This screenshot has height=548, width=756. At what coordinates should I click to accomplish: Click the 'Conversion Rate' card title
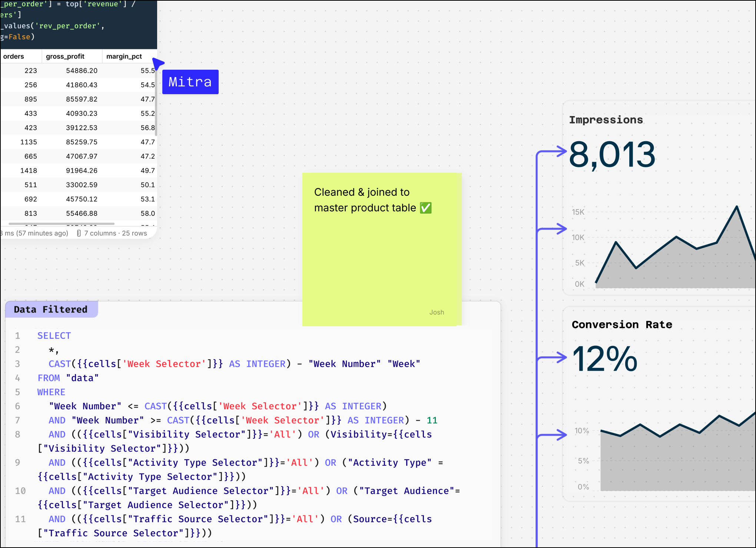coord(622,324)
